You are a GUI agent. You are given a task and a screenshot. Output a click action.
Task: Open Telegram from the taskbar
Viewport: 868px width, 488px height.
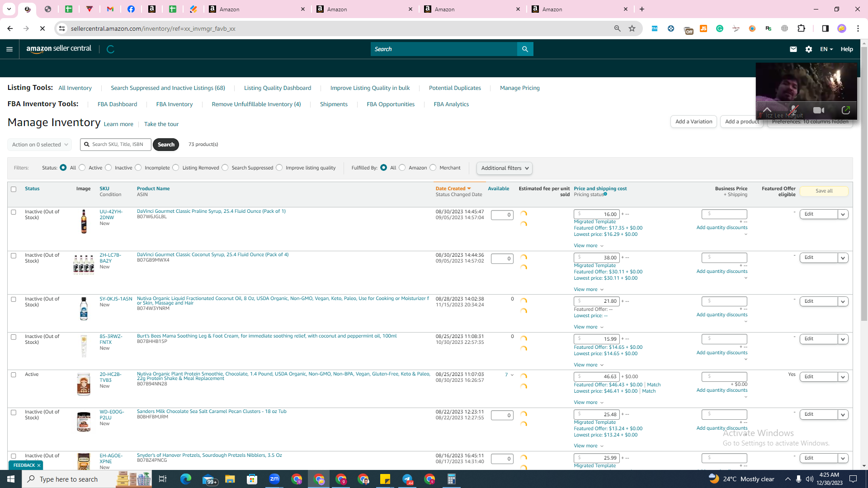pyautogui.click(x=407, y=479)
